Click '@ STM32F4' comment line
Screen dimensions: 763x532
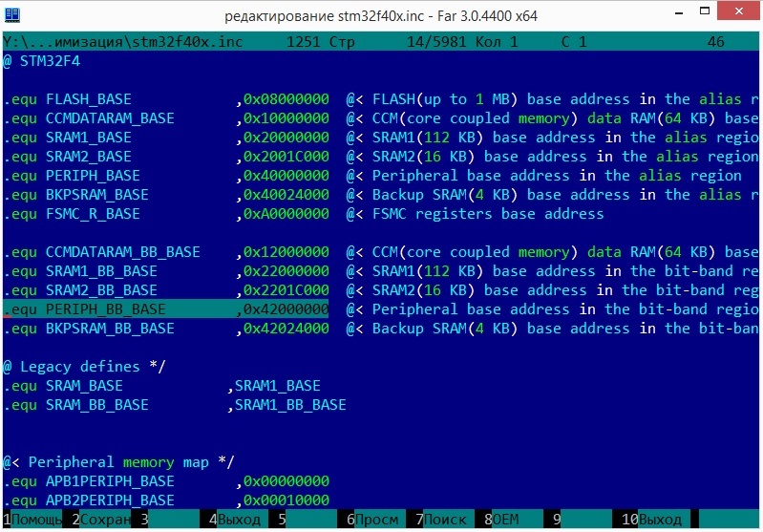click(42, 61)
